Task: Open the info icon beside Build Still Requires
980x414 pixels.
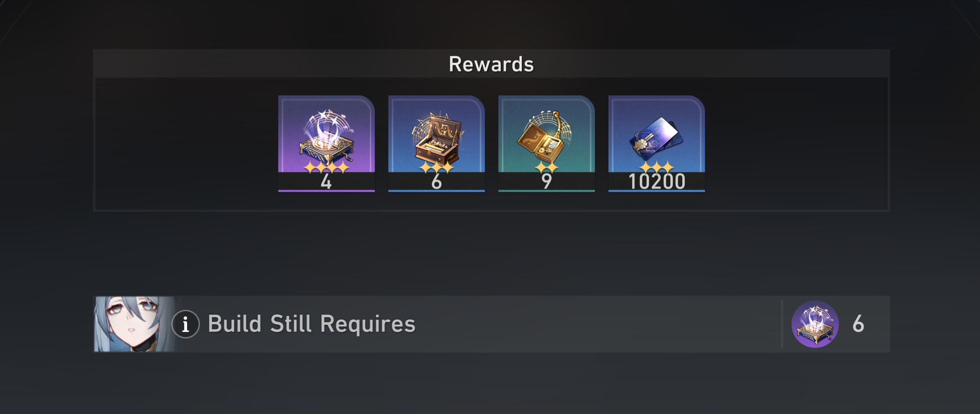Action: coord(185,324)
